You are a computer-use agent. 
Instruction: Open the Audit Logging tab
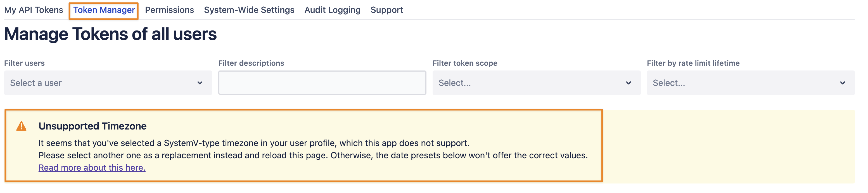pyautogui.click(x=332, y=10)
